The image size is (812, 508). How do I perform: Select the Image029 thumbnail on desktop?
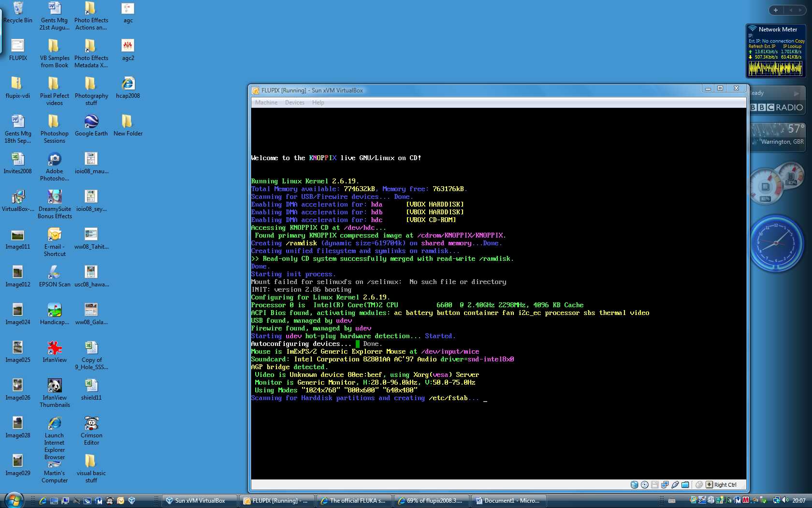click(18, 465)
